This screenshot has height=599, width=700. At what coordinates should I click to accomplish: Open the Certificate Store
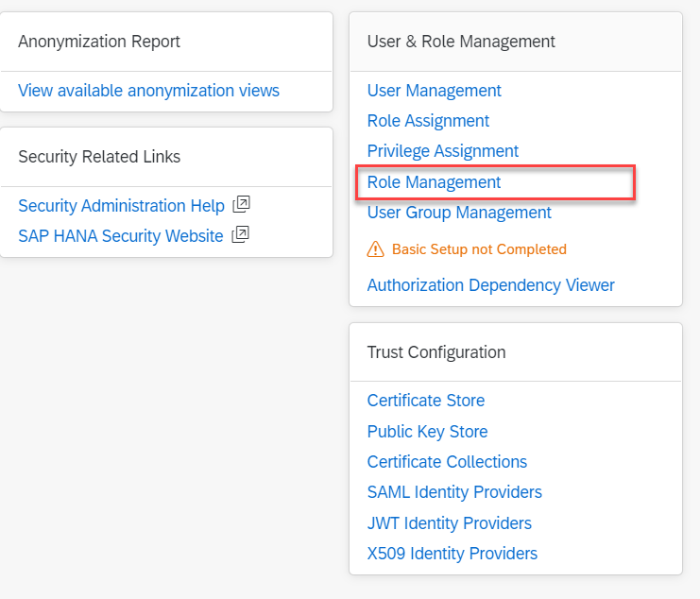pyautogui.click(x=425, y=401)
